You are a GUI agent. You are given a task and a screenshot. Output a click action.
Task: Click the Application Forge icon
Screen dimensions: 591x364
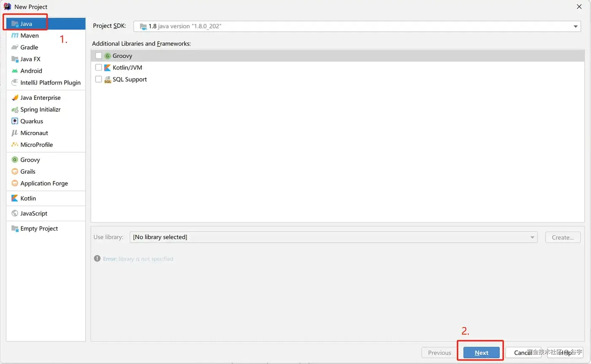coord(15,183)
